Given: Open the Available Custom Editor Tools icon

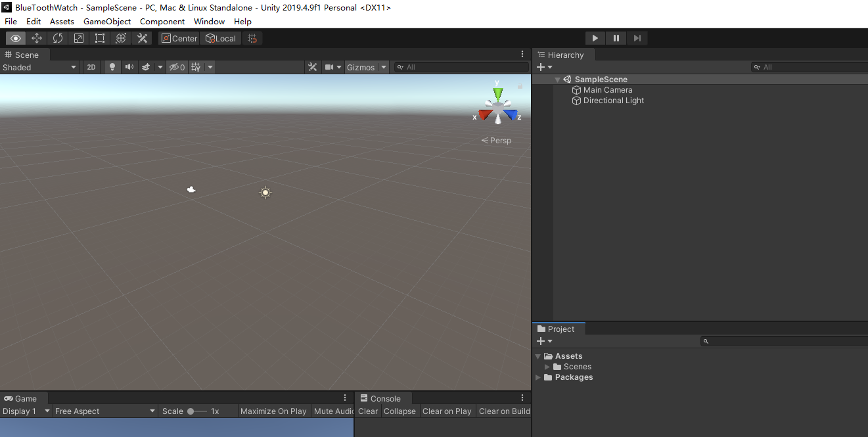Looking at the screenshot, I should 142,38.
